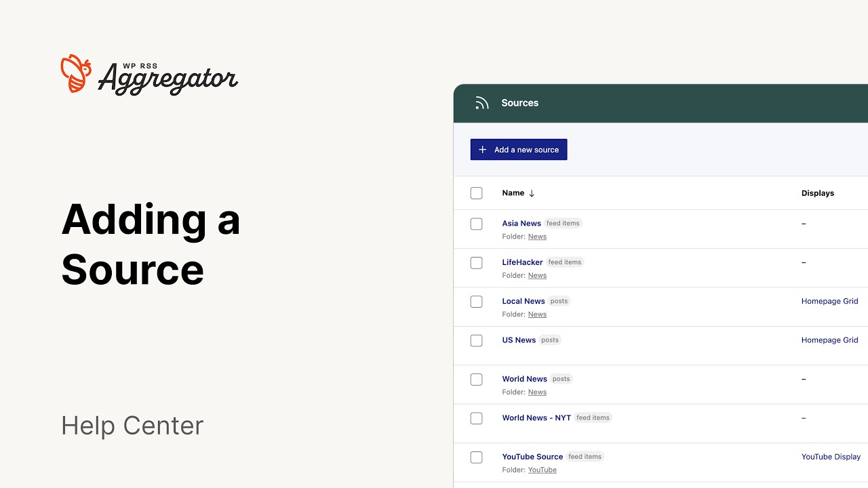
Task: Click the WP RSS Aggregator bee logo
Action: pos(76,73)
